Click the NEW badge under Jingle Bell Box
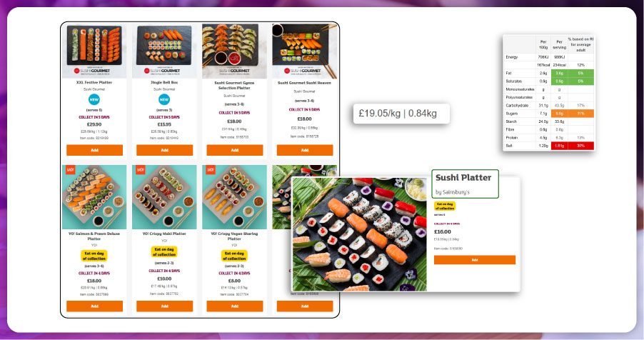 164,99
